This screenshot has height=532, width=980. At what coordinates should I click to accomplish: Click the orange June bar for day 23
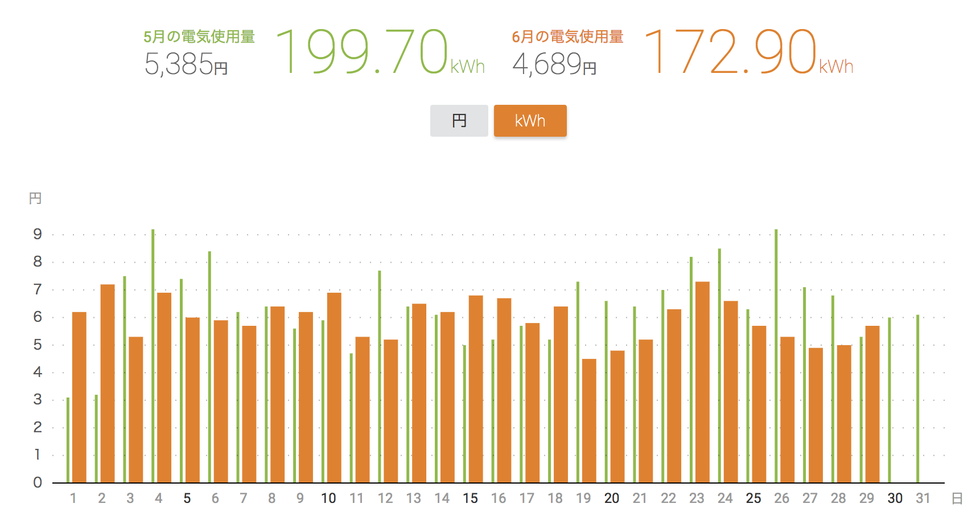tap(702, 382)
